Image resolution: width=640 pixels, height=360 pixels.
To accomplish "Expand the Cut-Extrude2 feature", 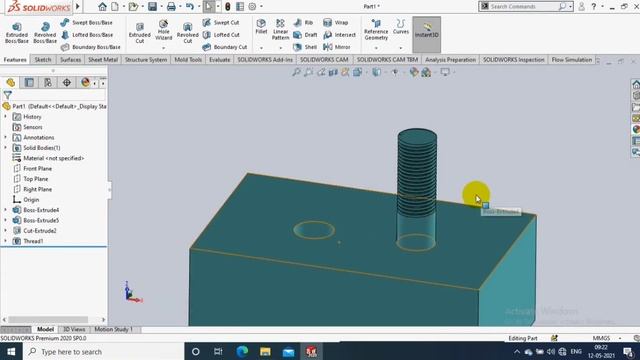I will pyautogui.click(x=6, y=231).
